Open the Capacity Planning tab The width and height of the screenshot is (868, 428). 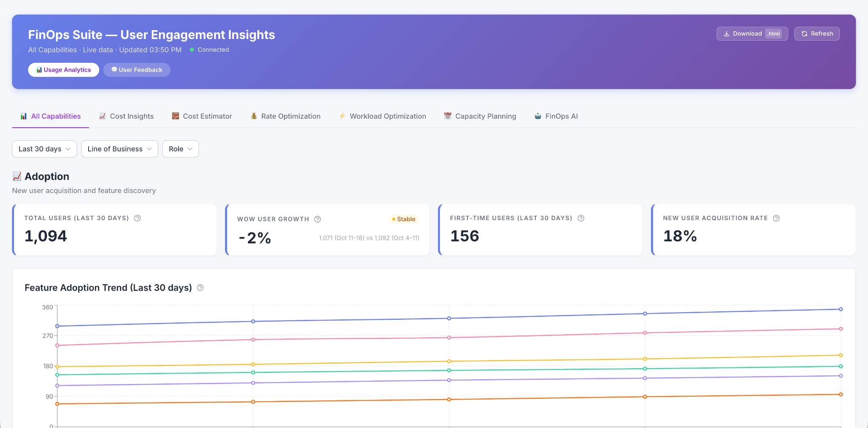click(480, 116)
